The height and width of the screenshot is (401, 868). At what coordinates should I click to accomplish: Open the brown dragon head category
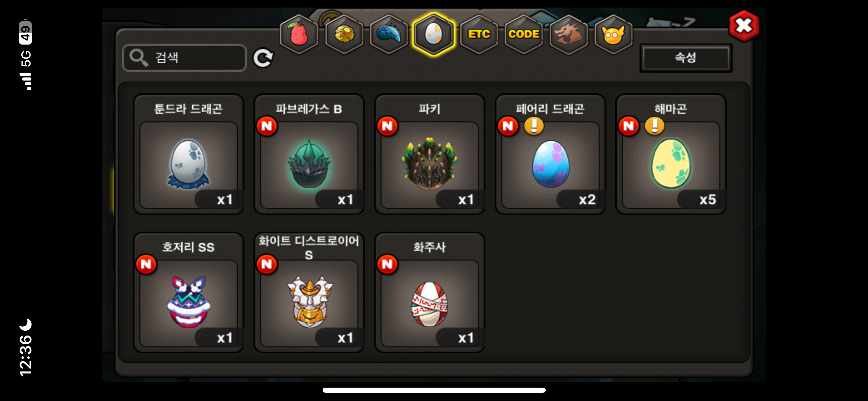click(568, 34)
